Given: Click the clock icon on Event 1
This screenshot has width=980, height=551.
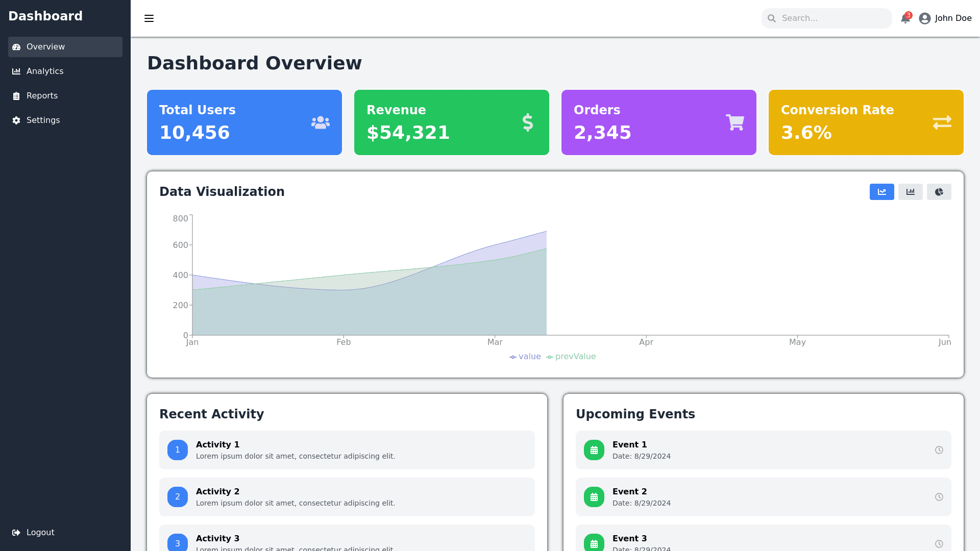Looking at the screenshot, I should (939, 450).
